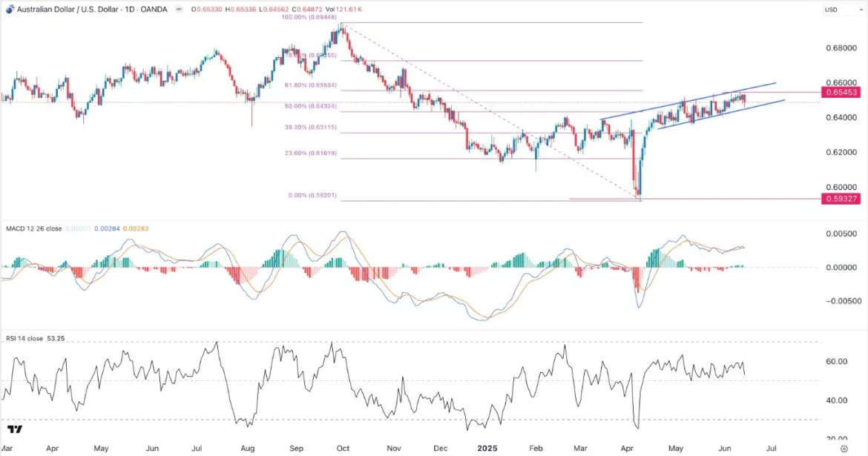This screenshot has height=456, width=868.
Task: Click the 0.00% Fibonacci level label at bottom
Action: point(300,195)
